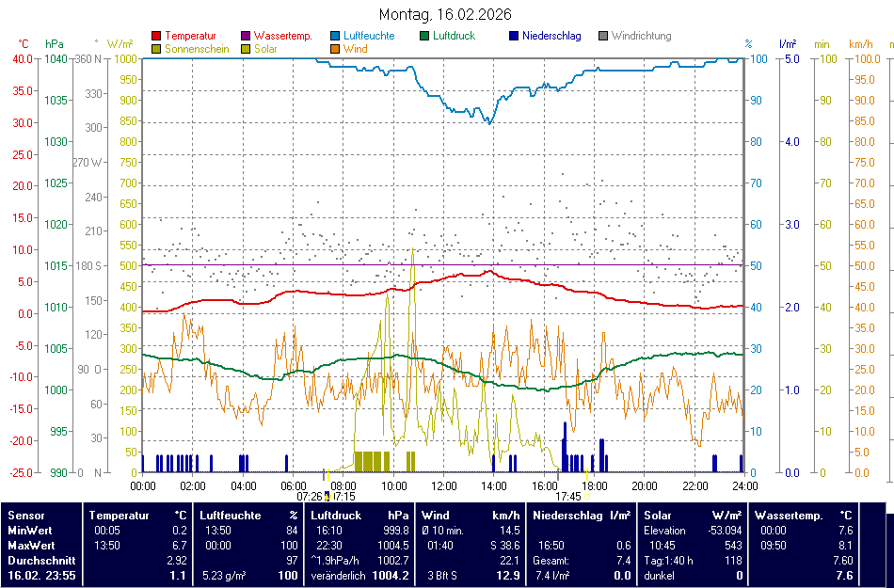This screenshot has width=894, height=588.
Task: Select the 07:26 sunrise time marker
Action: 310,496
